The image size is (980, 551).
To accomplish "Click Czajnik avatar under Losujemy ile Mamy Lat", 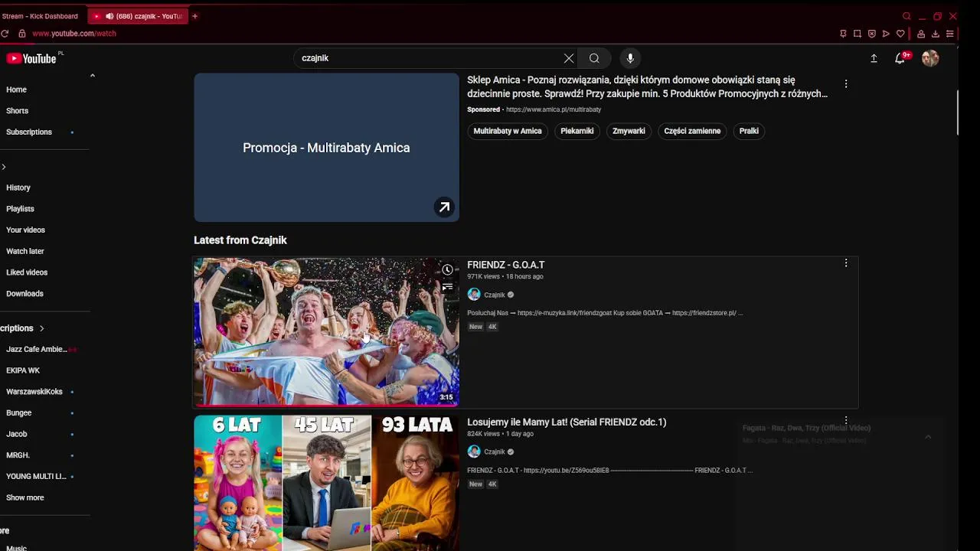I will [474, 452].
